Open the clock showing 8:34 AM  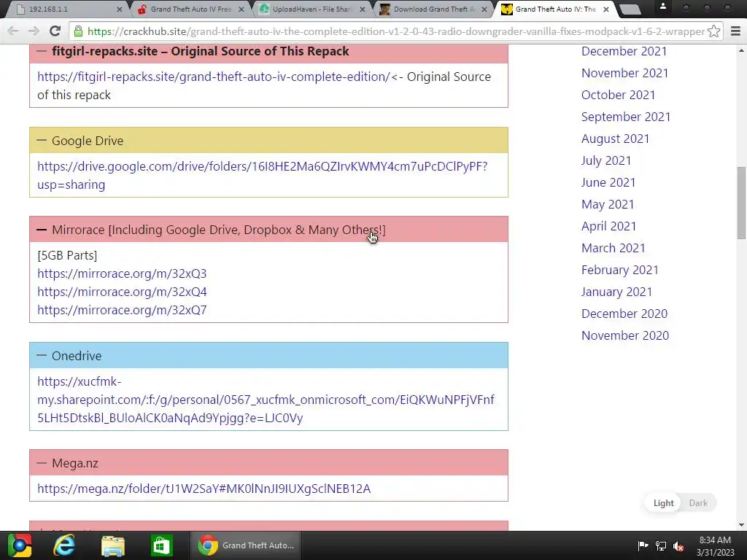[715, 545]
